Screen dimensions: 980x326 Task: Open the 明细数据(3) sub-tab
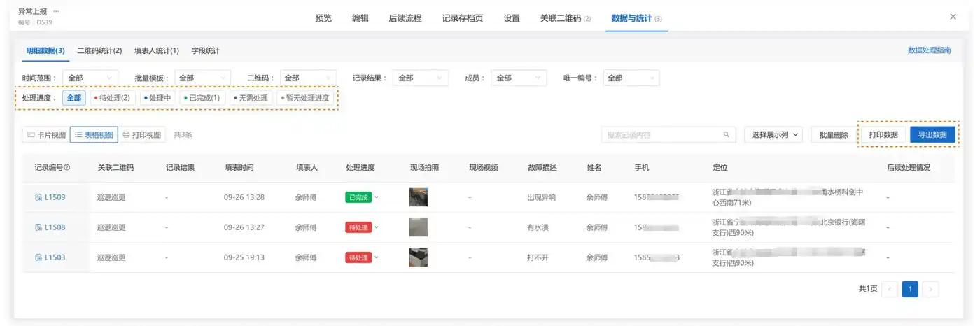click(45, 50)
